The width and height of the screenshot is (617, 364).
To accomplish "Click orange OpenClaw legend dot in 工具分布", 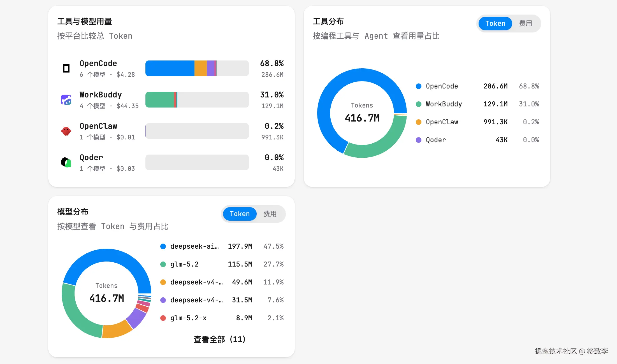I will (419, 122).
